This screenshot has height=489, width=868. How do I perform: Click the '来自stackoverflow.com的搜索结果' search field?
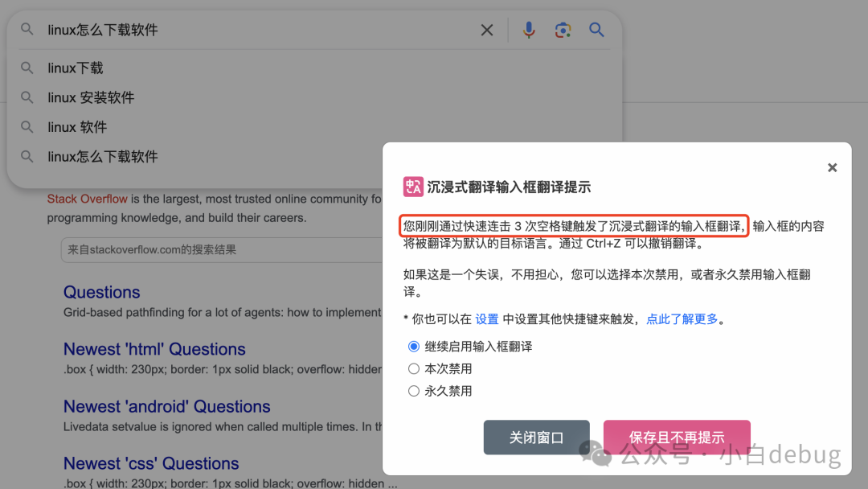coord(222,250)
